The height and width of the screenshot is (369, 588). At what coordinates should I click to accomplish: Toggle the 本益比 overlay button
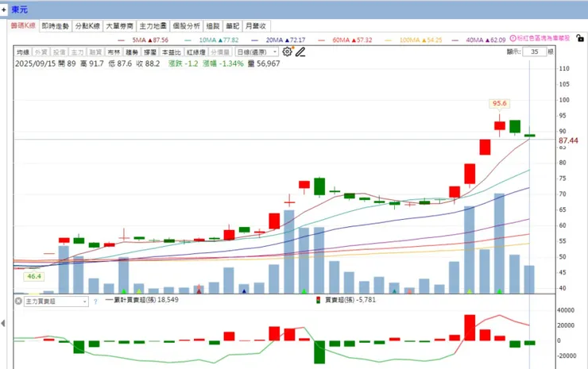tap(172, 52)
